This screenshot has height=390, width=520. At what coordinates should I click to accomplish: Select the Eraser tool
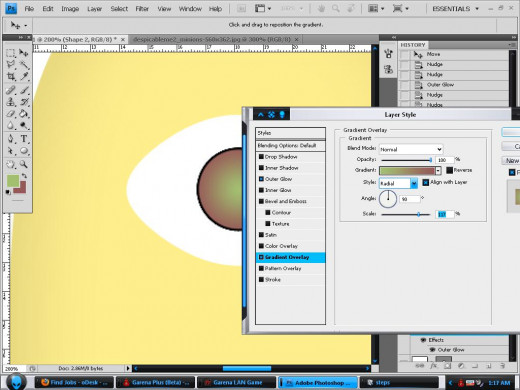(x=11, y=114)
